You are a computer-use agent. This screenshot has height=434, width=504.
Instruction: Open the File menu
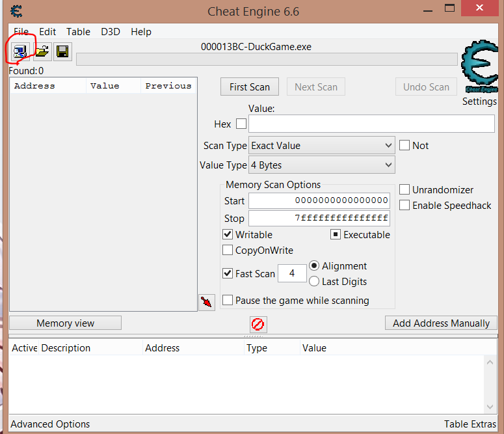[21, 31]
